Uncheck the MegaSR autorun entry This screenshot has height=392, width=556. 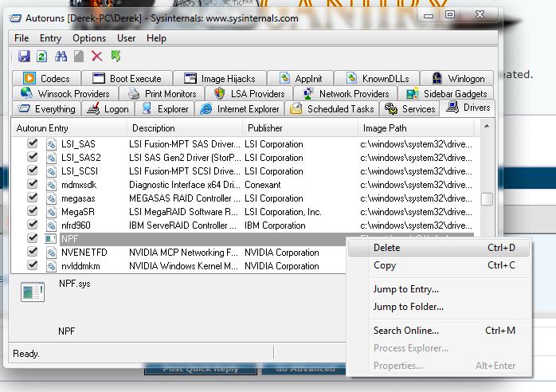tap(33, 211)
